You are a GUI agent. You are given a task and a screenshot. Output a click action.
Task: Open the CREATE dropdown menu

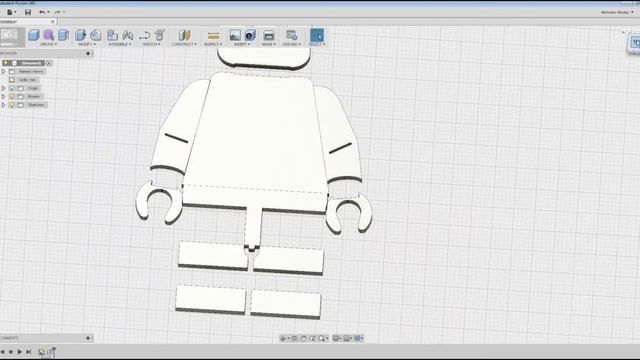tap(49, 44)
